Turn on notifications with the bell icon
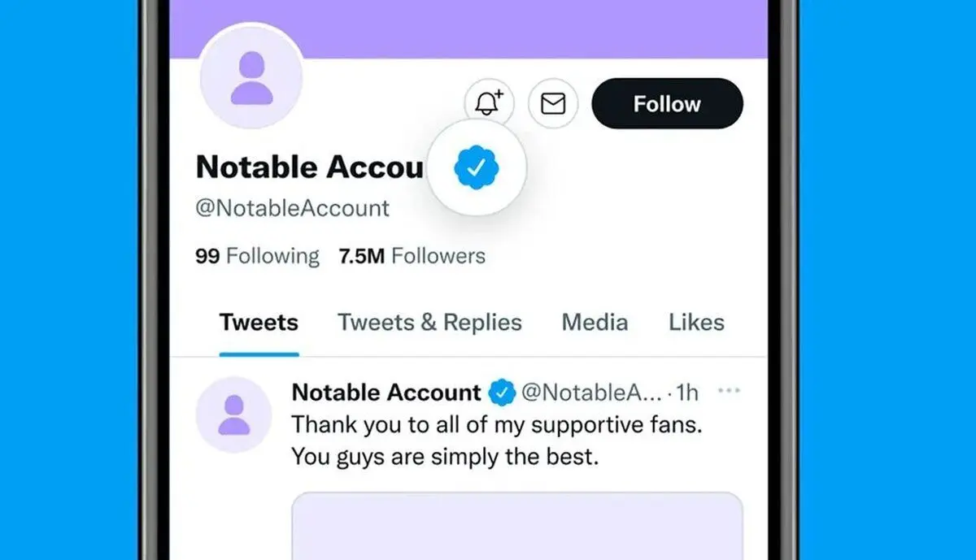Screen dimensions: 976x560 488,103
